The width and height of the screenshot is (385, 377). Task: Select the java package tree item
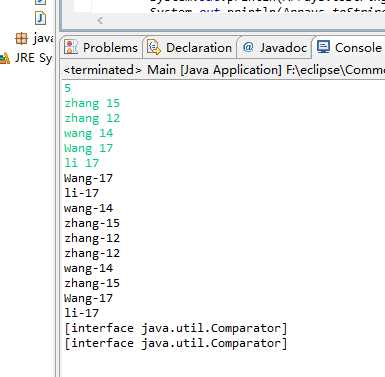click(x=34, y=38)
